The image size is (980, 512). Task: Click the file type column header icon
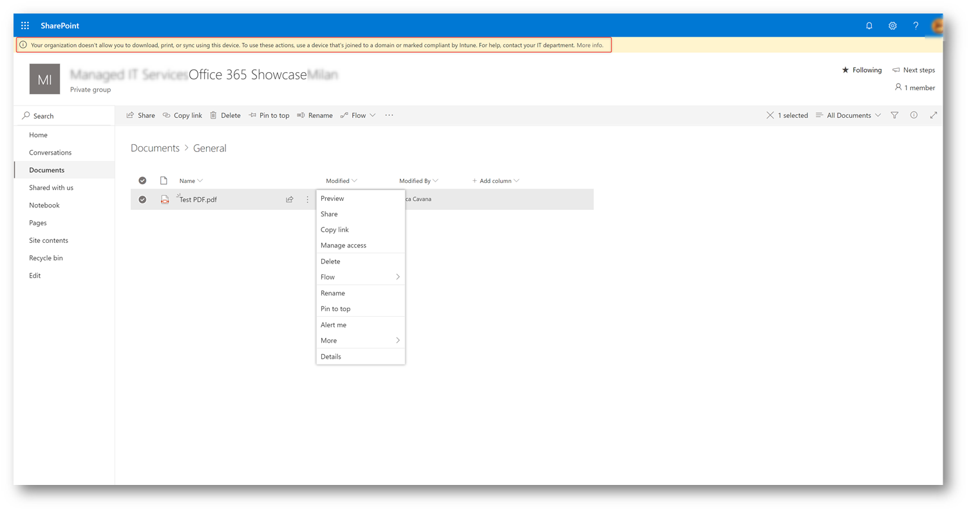point(164,181)
